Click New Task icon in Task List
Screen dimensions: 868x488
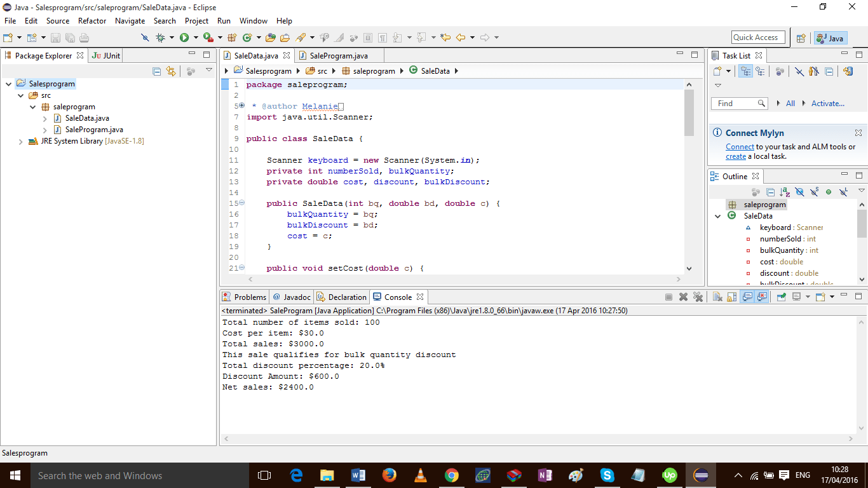[x=717, y=71]
